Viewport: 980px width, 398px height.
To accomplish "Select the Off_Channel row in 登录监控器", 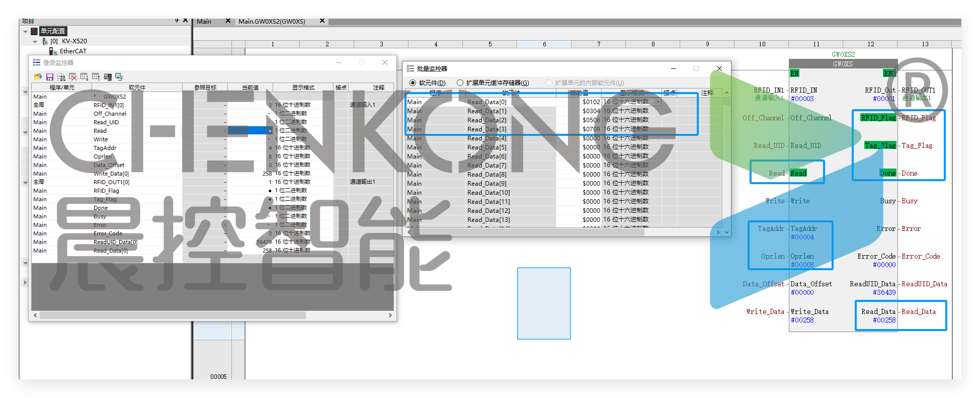I will [x=212, y=114].
